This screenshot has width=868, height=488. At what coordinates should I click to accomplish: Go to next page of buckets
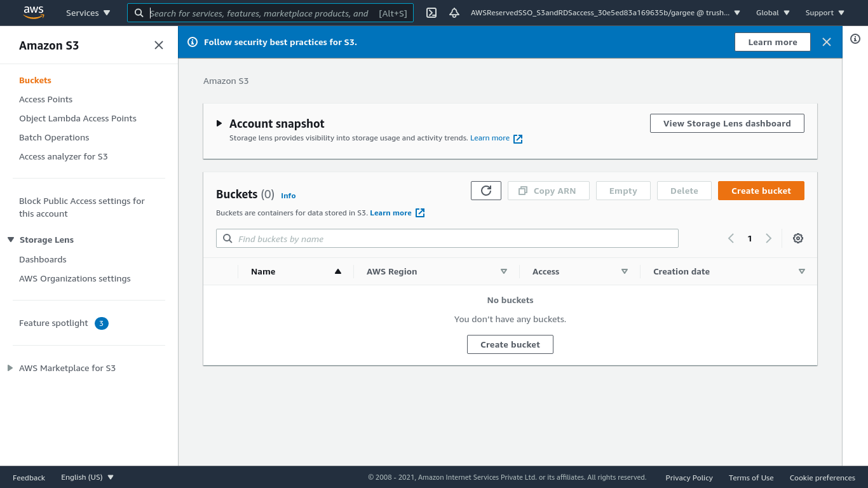coord(769,238)
